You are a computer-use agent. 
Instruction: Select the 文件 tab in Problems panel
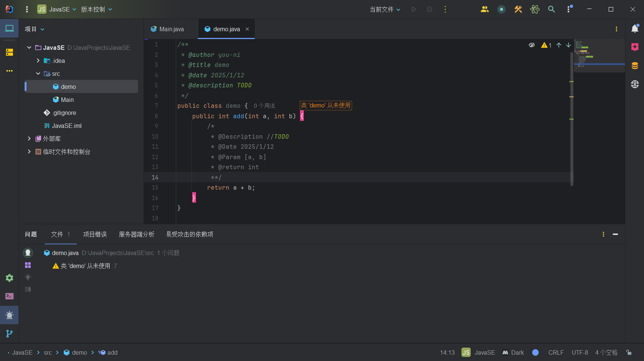60,234
